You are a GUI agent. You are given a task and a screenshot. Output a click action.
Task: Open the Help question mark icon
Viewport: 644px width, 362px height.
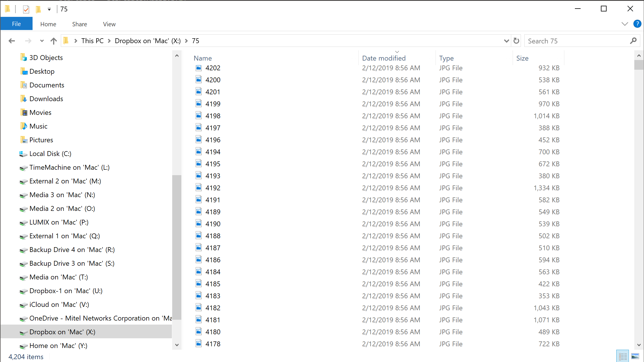[637, 24]
